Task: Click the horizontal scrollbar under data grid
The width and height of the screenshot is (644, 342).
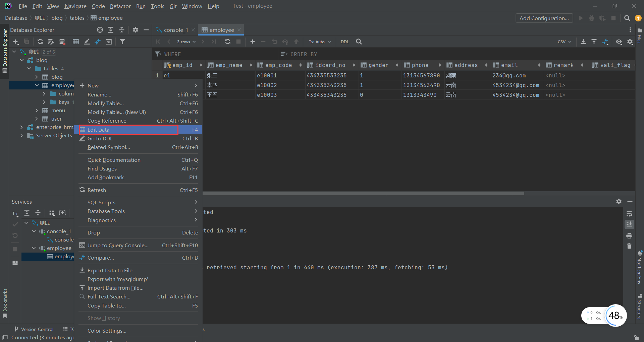Action: point(363,193)
